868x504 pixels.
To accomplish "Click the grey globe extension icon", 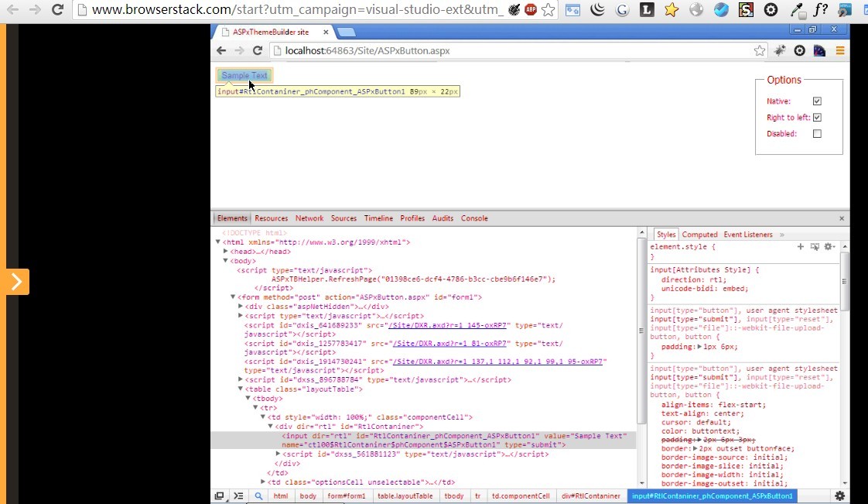I will (696, 9).
